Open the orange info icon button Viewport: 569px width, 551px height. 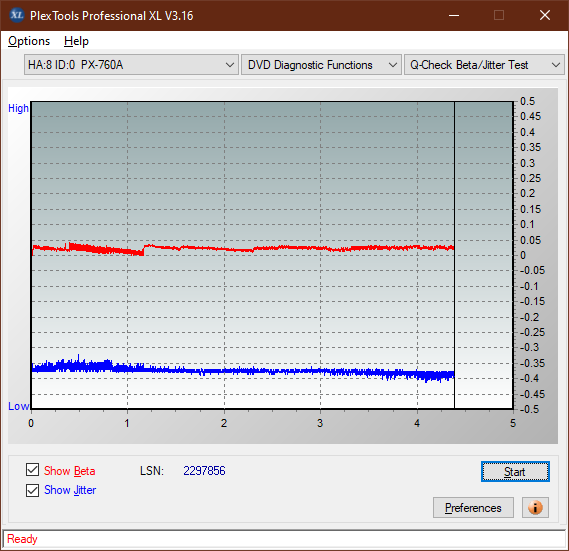click(535, 507)
